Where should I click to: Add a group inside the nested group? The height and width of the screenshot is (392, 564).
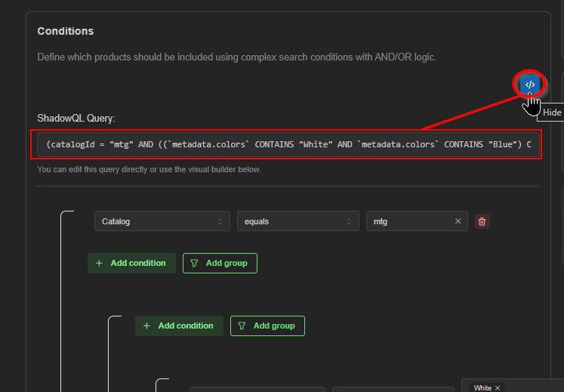pos(267,326)
